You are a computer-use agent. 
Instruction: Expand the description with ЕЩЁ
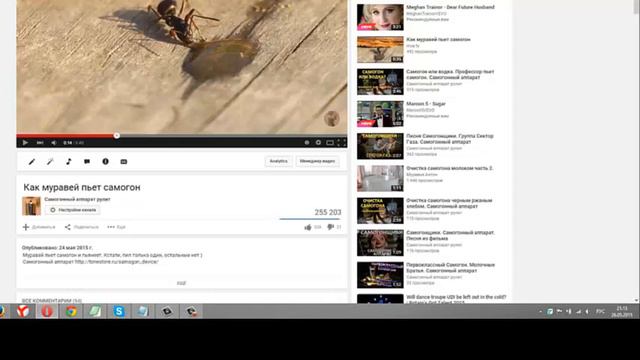click(181, 283)
